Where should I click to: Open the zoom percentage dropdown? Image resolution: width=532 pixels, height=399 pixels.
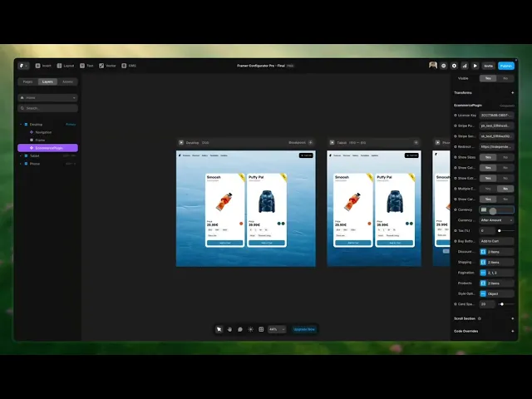click(277, 329)
